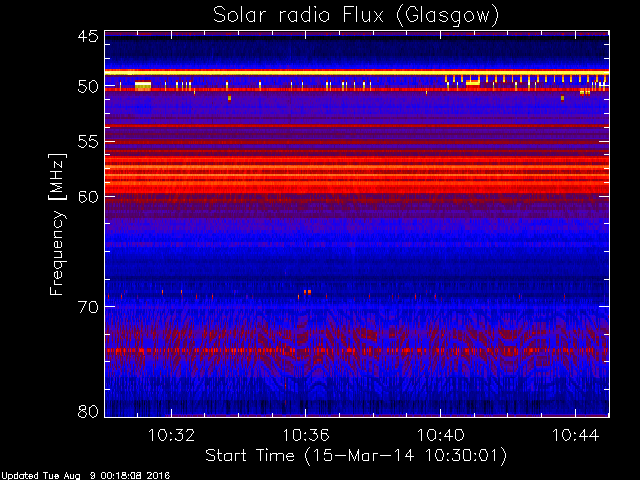The height and width of the screenshot is (480, 640).
Task: Click the 80 frequency tick label
Action: [x=88, y=411]
